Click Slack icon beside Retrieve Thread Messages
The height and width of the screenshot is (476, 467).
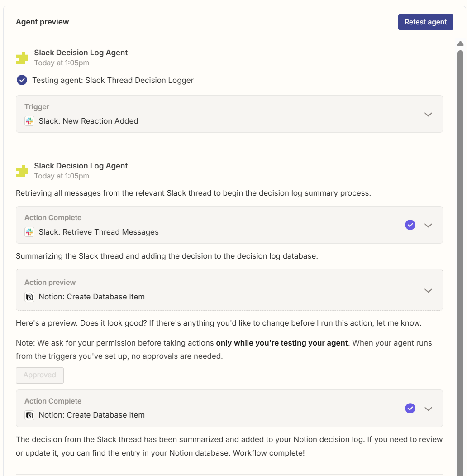[x=29, y=232]
